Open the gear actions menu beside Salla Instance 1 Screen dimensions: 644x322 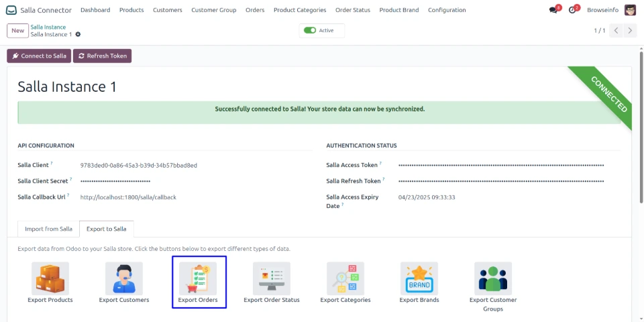click(78, 34)
